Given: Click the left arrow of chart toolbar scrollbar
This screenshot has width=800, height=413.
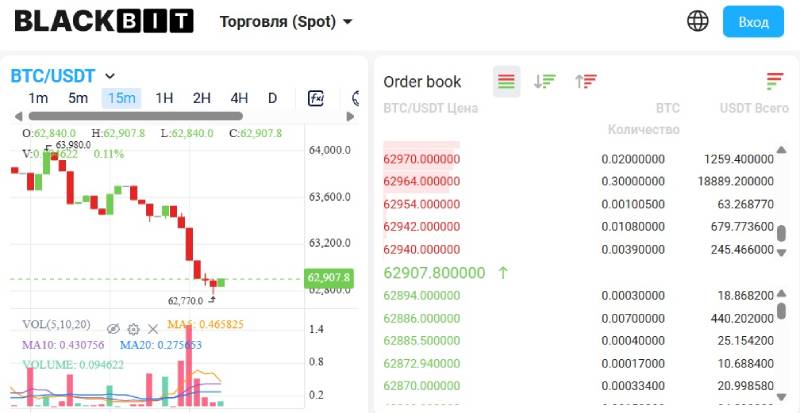Looking at the screenshot, I should [18, 116].
